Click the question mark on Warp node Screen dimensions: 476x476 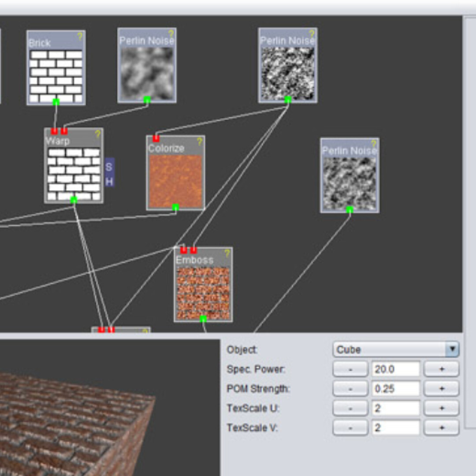pyautogui.click(x=98, y=134)
